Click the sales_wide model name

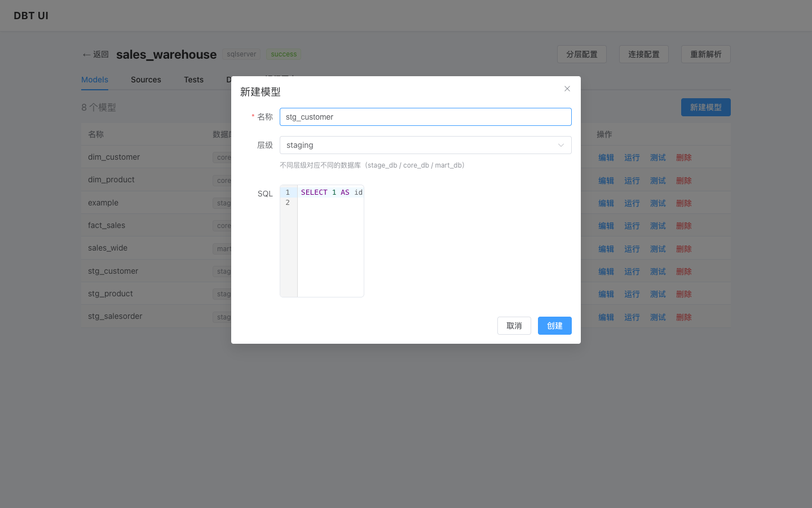(108, 248)
